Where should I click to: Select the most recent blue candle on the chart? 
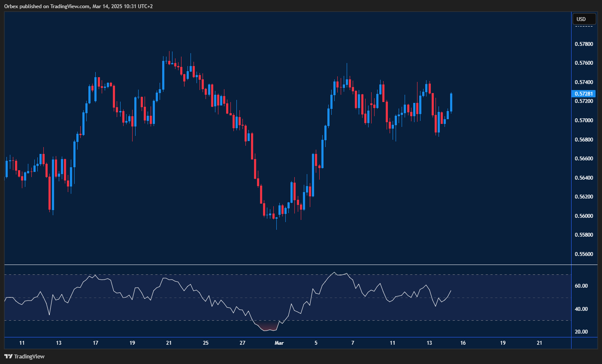(x=451, y=103)
